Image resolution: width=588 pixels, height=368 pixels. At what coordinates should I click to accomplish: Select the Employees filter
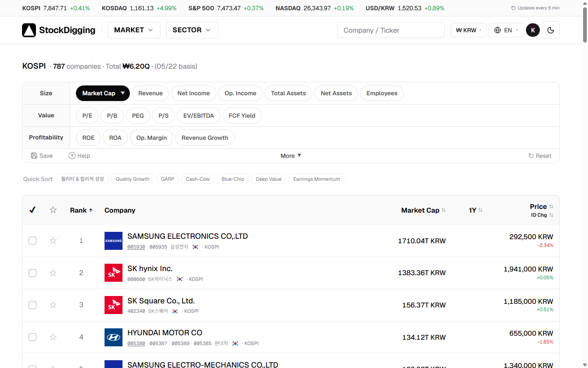click(x=382, y=93)
